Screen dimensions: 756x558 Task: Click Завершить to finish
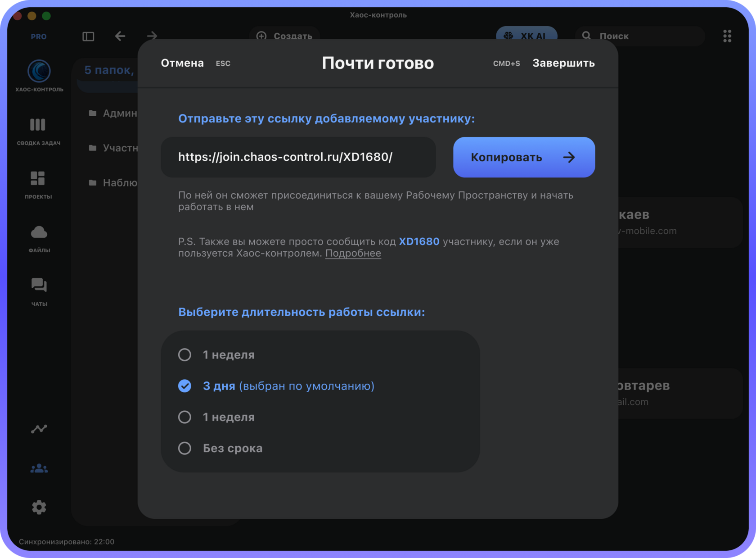pyautogui.click(x=563, y=63)
